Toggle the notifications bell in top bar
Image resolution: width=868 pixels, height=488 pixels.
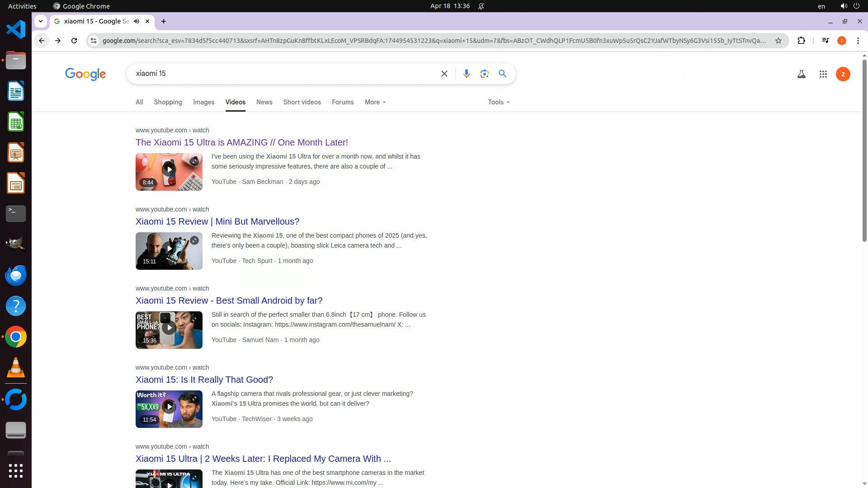[x=481, y=6]
